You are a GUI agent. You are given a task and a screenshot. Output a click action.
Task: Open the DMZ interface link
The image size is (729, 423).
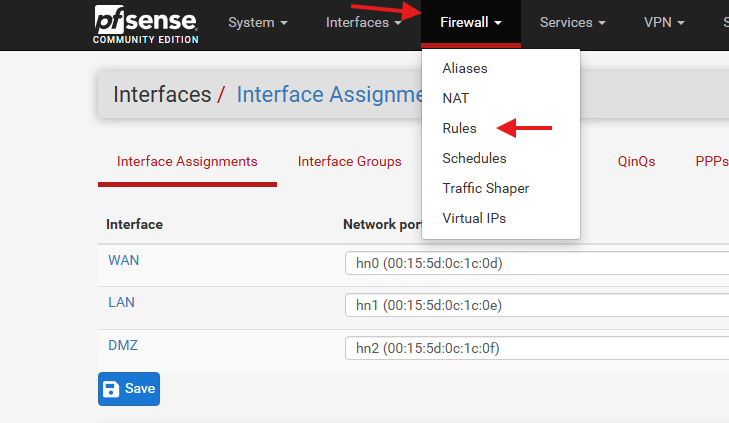click(x=123, y=345)
